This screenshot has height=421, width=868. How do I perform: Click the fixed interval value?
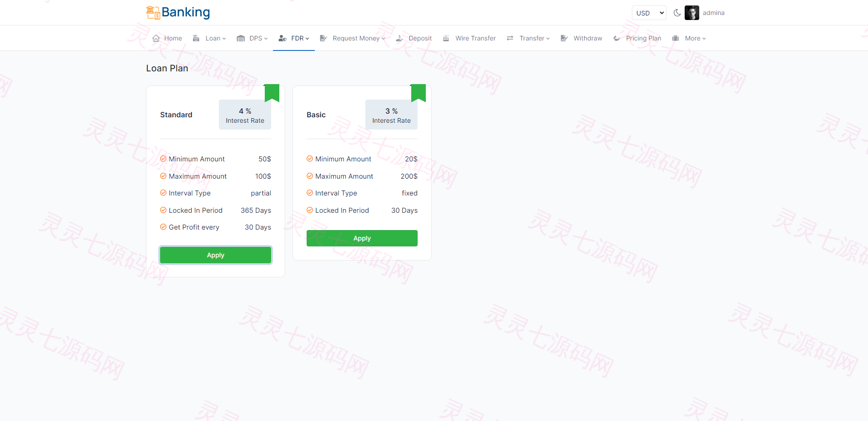click(409, 193)
